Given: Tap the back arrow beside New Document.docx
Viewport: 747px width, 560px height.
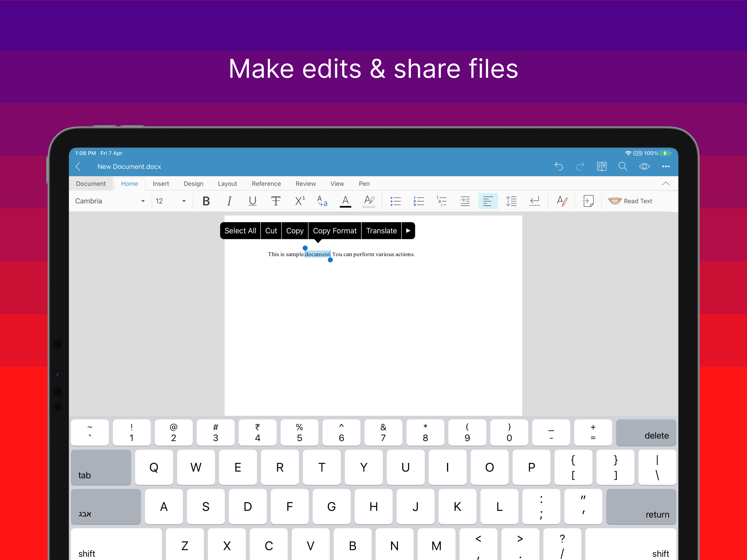Looking at the screenshot, I should pos(78,166).
